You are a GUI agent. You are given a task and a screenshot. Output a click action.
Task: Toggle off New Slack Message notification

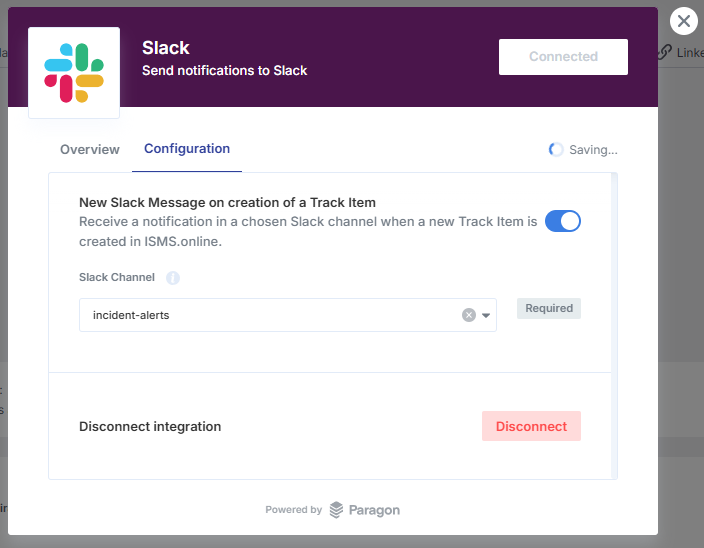[x=563, y=221]
